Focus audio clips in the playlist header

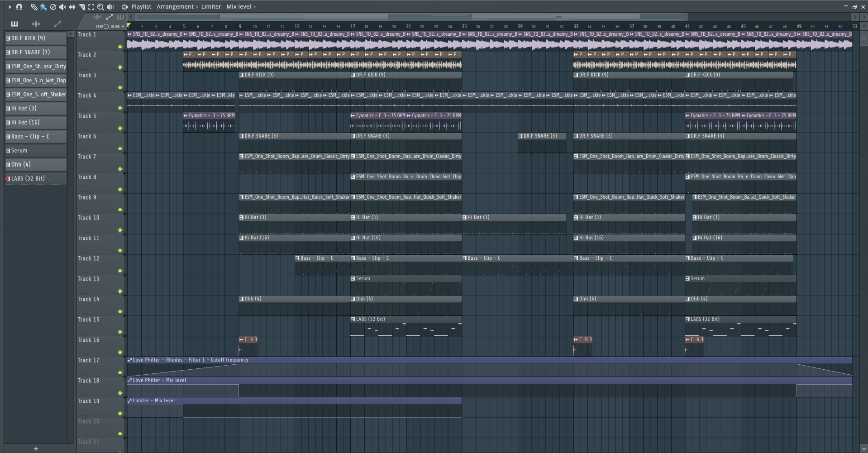tap(97, 17)
